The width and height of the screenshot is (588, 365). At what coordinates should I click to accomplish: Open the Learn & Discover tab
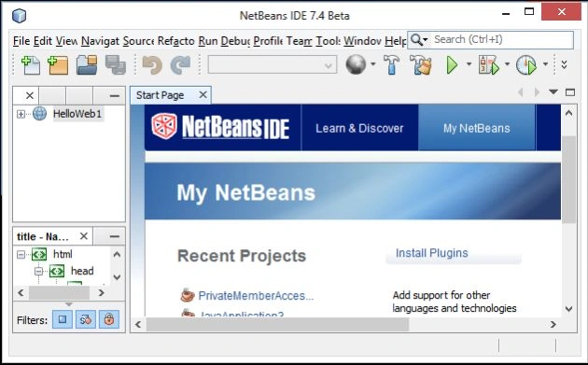[359, 128]
